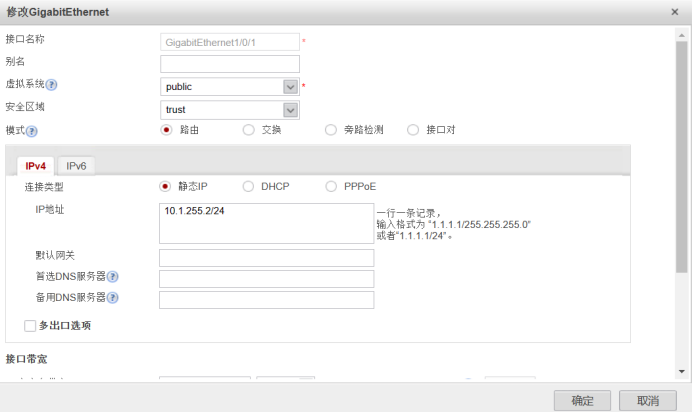Show help for 首选DNS服务器
This screenshot has height=413, width=692.
(x=113, y=277)
